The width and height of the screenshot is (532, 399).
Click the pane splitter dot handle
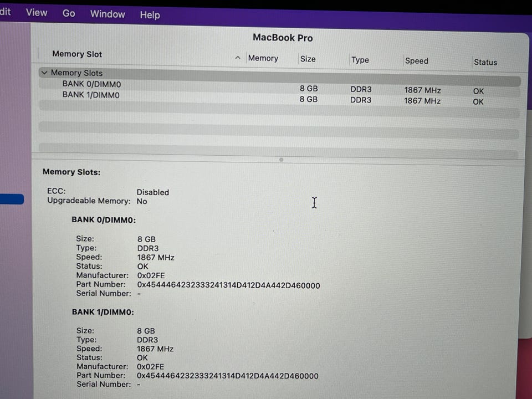pos(281,160)
